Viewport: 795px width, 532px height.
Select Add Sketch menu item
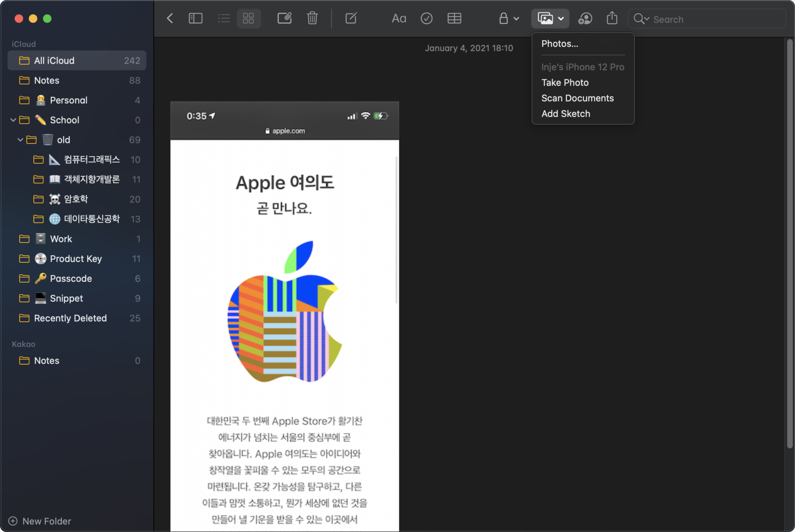coord(565,114)
